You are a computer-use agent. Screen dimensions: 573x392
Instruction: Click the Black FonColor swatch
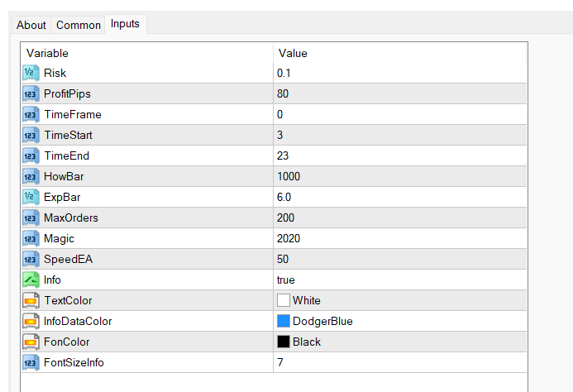point(284,342)
